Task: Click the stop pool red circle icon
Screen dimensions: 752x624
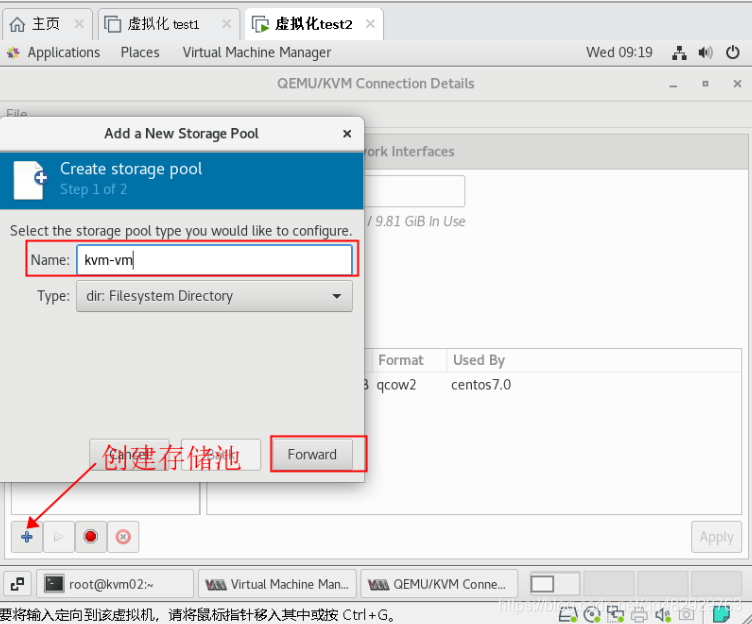Action: pyautogui.click(x=91, y=537)
